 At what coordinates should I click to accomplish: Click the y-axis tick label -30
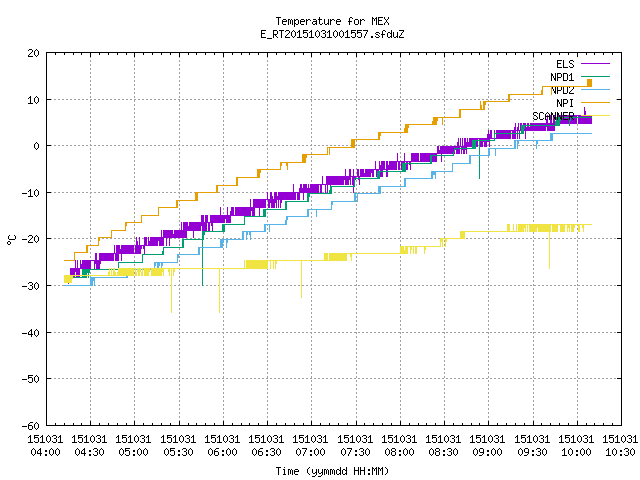[x=31, y=286]
